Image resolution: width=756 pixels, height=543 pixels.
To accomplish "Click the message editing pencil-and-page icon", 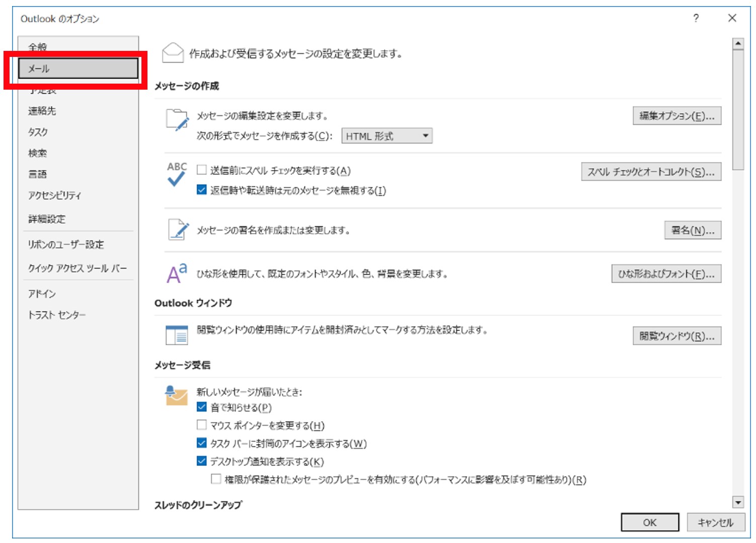I will pyautogui.click(x=177, y=120).
